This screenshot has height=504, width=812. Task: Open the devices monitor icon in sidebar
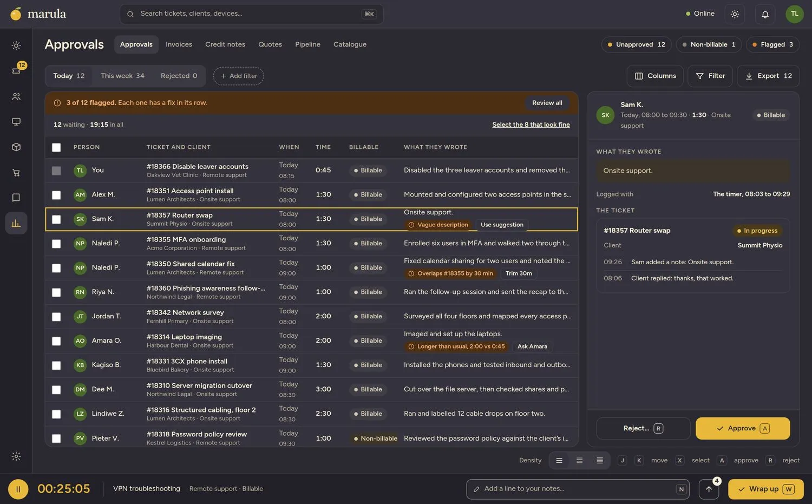pos(16,122)
